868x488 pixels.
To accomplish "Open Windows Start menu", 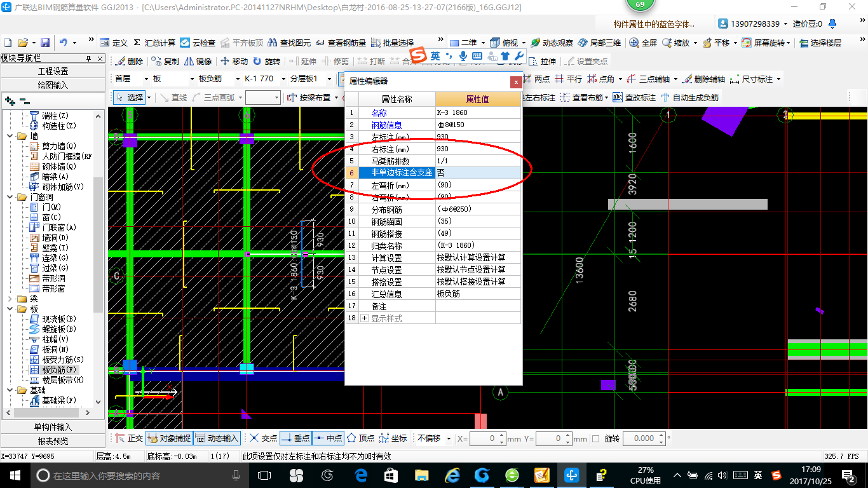I will 15,475.
